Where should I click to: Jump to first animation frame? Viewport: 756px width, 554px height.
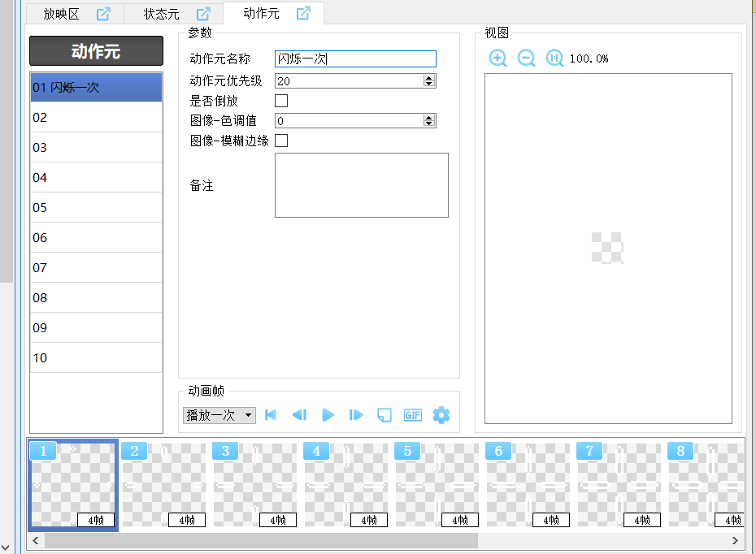[271, 415]
